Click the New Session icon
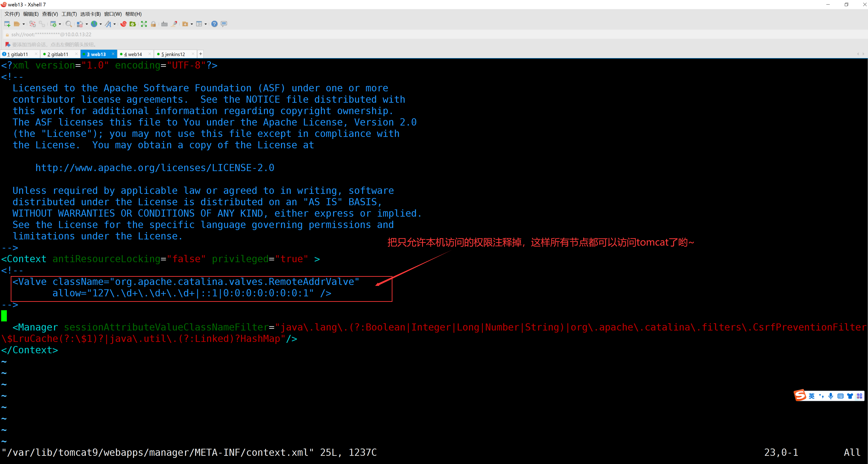This screenshot has height=464, width=868. 7,24
